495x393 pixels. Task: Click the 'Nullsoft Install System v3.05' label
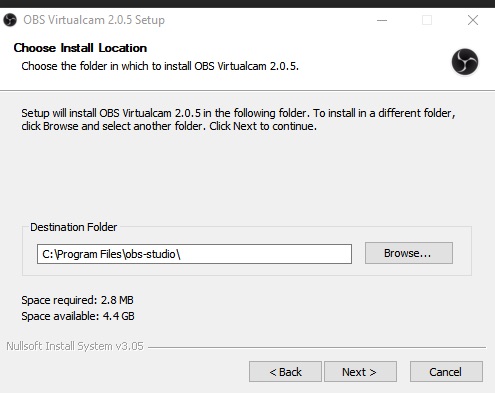point(75,346)
